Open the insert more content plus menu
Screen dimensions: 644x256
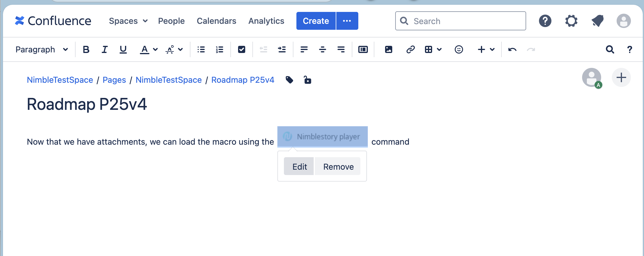[486, 49]
